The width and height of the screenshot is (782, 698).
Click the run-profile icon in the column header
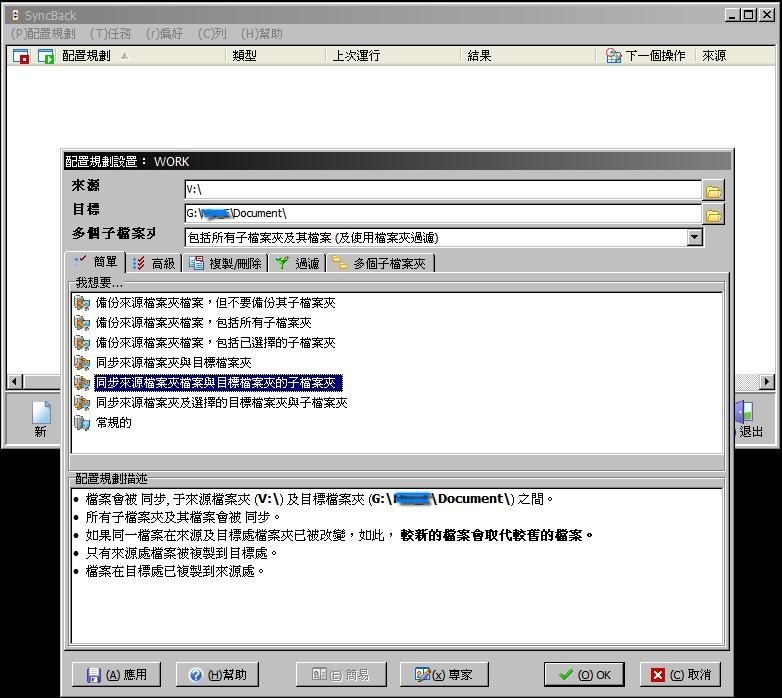point(45,56)
